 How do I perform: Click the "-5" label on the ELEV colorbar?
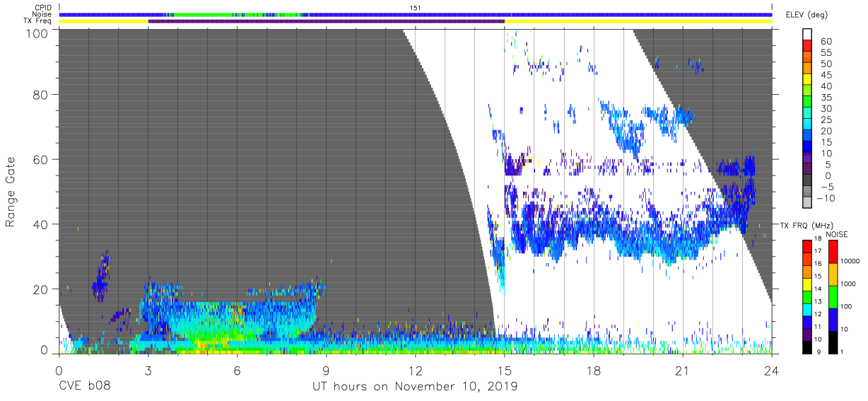(x=827, y=187)
